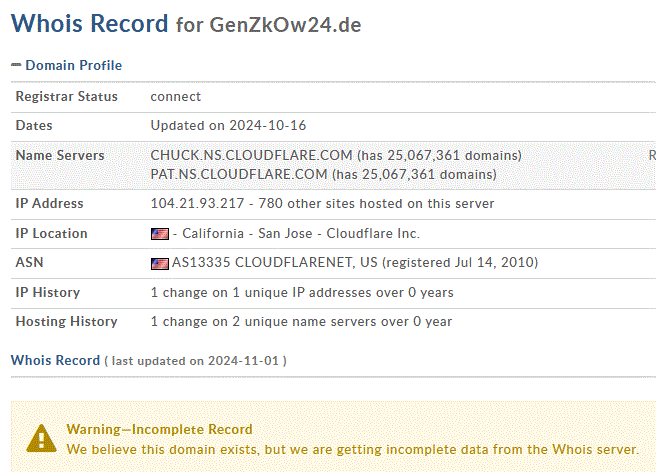Viewport: 657px width, 473px height.
Task: Click the Registrar Status row label
Action: click(x=66, y=97)
